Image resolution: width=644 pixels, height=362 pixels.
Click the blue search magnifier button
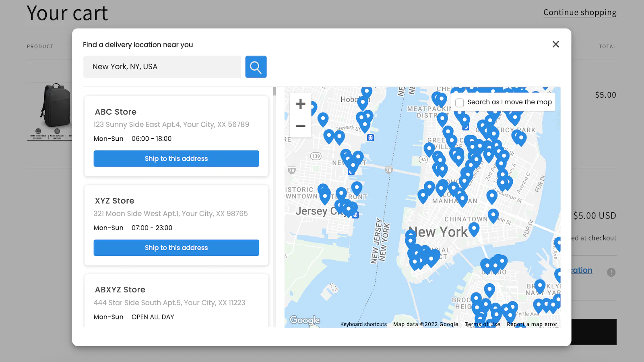pos(256,67)
